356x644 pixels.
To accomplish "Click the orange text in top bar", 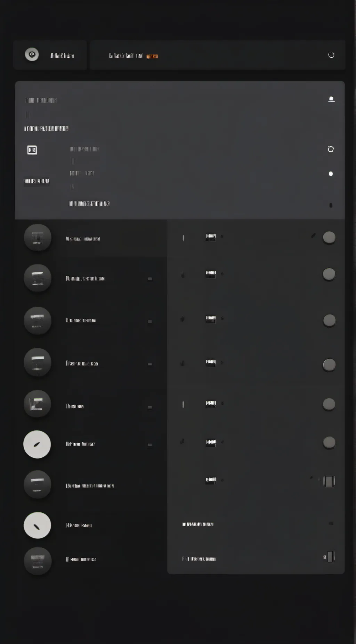I will click(x=152, y=56).
